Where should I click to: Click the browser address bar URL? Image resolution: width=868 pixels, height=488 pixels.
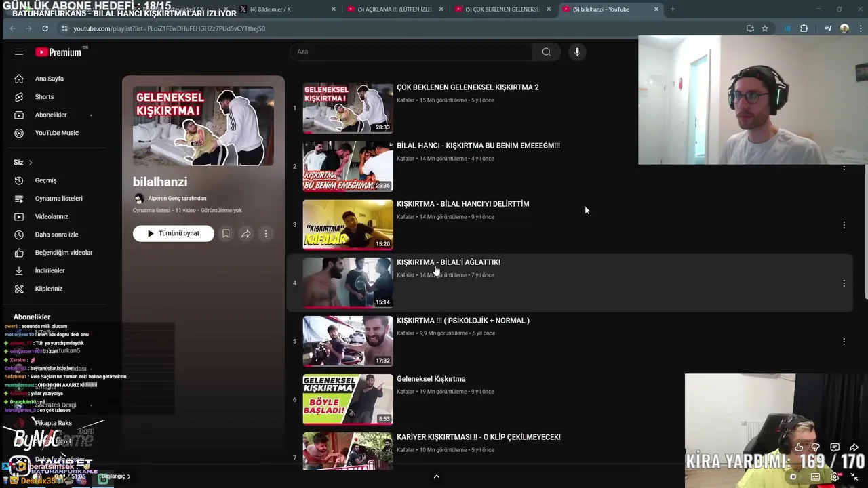[169, 28]
